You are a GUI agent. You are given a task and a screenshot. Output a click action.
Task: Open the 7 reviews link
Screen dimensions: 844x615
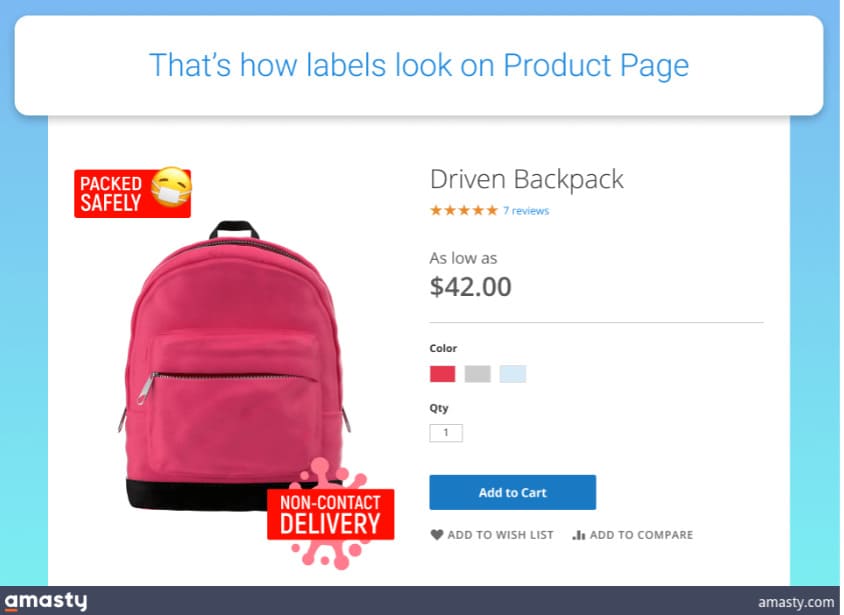pos(526,210)
